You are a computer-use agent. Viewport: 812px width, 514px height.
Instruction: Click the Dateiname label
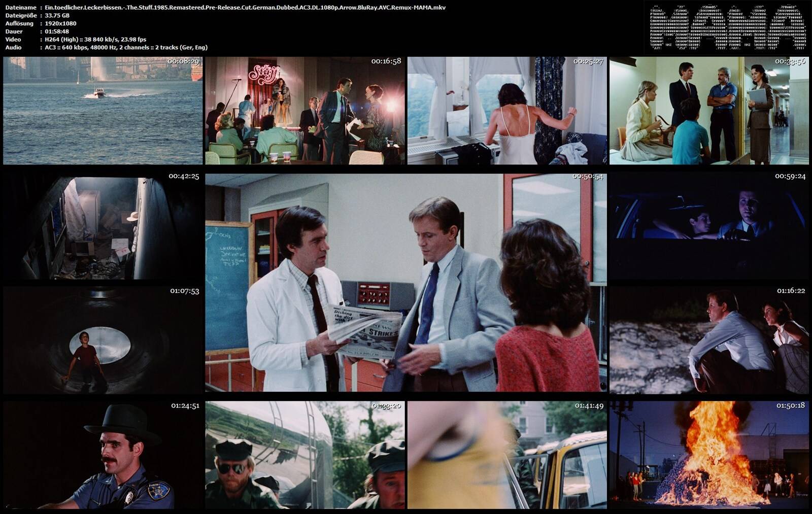(21, 8)
